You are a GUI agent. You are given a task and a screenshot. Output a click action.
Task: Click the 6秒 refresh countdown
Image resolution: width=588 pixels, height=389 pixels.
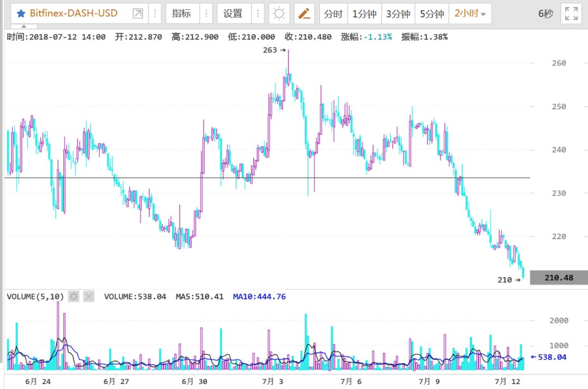[x=546, y=14]
